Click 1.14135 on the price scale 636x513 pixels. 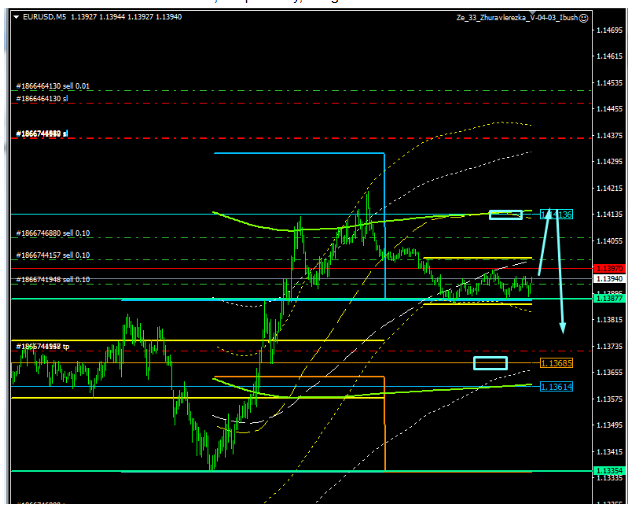[x=610, y=215]
